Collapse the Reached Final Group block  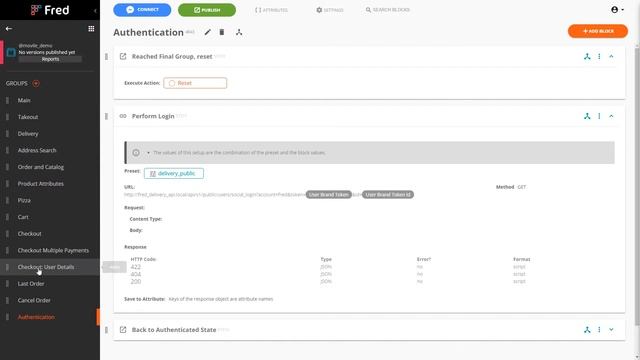[x=611, y=57]
